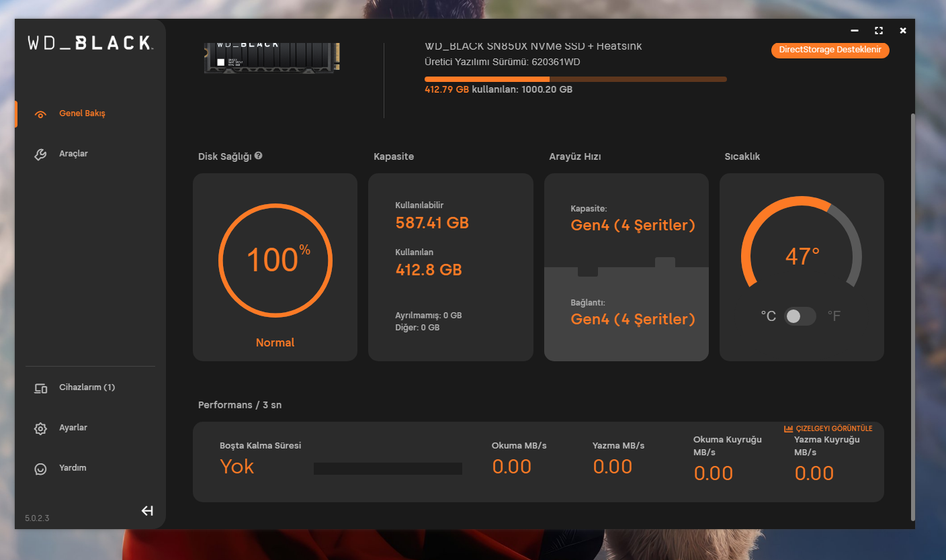This screenshot has height=560, width=946.
Task: Click the '587.41 GB' available capacity value
Action: pyautogui.click(x=432, y=223)
